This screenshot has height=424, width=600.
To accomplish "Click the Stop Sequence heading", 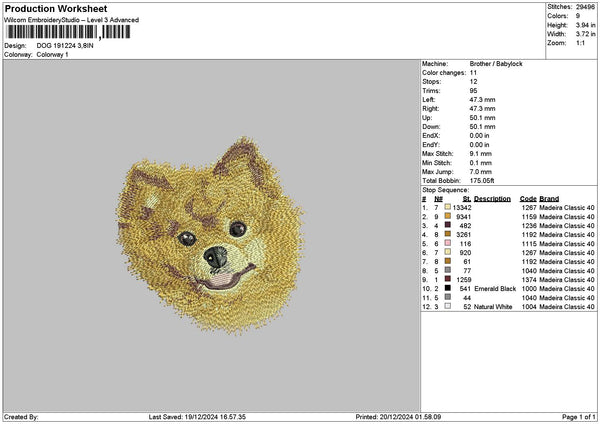I will [x=445, y=189].
